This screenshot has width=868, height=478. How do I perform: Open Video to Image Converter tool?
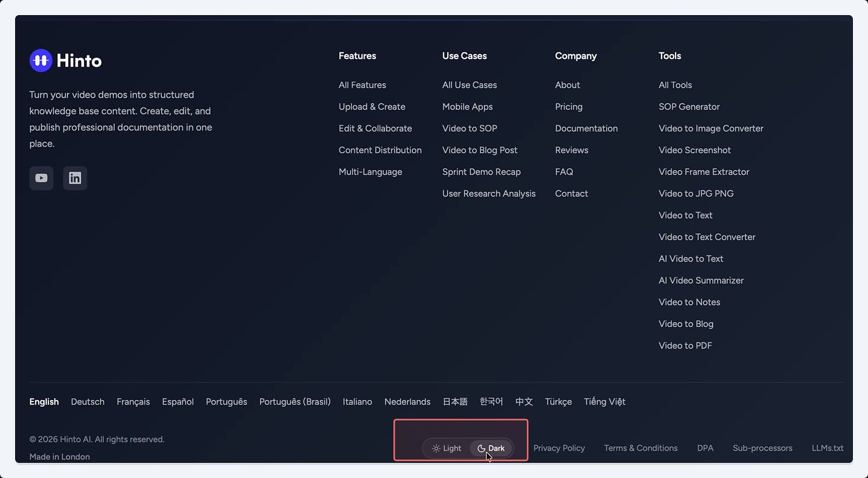(711, 128)
